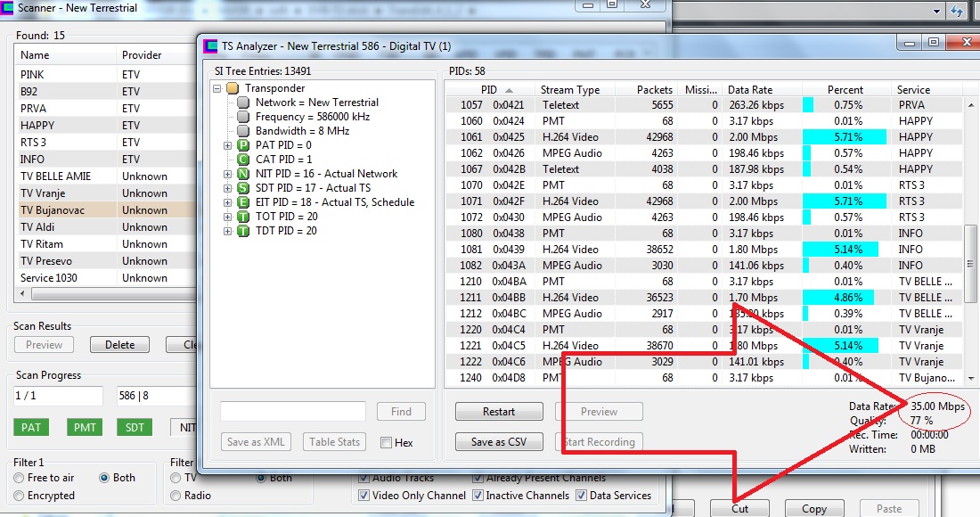Toggle Video Only Channel checkbox
The image size is (980, 517).
[x=363, y=495]
